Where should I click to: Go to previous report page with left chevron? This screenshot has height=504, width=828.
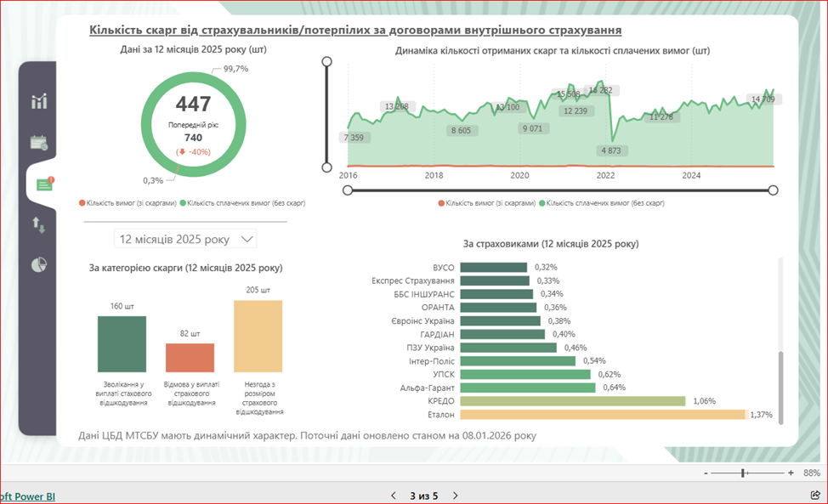tap(393, 496)
